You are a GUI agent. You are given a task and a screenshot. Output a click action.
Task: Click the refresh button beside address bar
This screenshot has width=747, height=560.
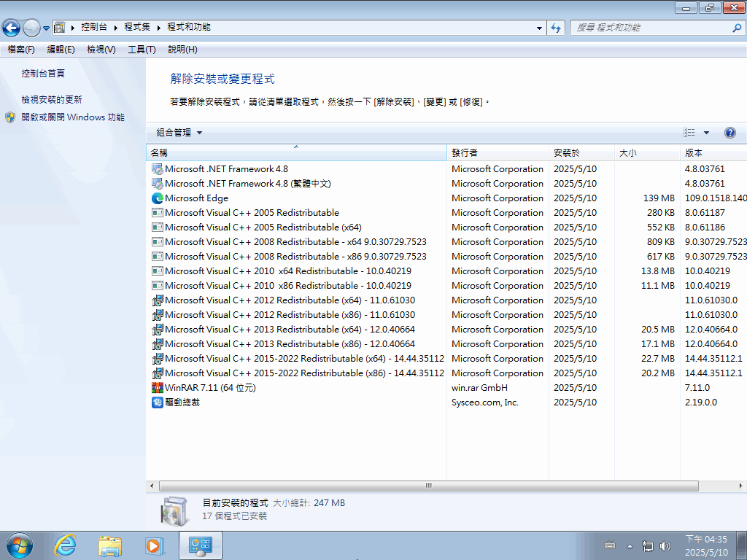click(555, 28)
